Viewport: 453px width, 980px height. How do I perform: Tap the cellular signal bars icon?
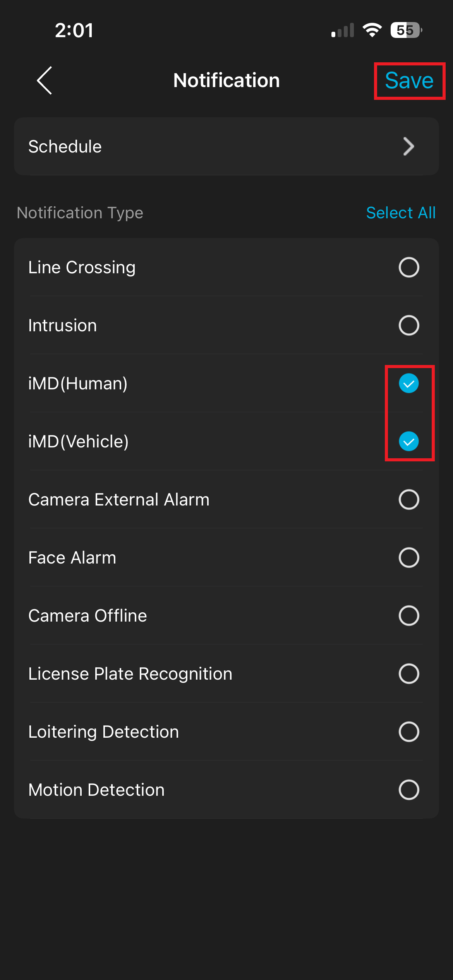click(343, 30)
